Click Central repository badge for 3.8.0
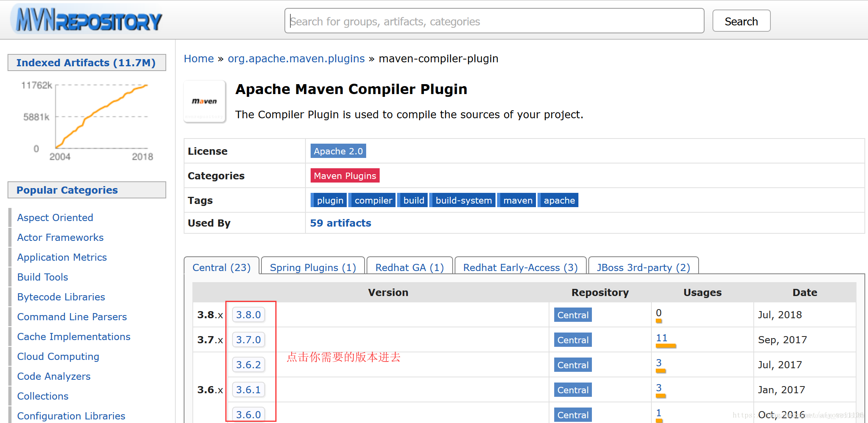Viewport: 868px width, 423px height. point(573,315)
